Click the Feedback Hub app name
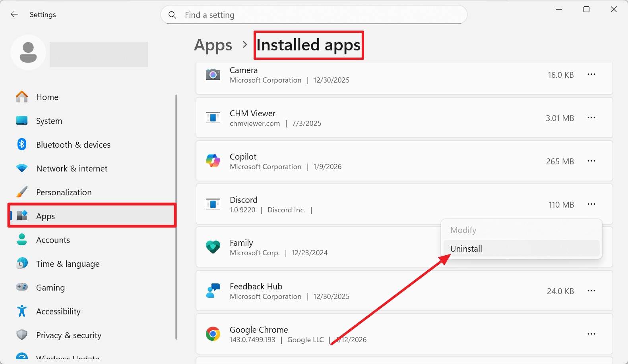Screen dimensions: 628x364 coord(256,286)
